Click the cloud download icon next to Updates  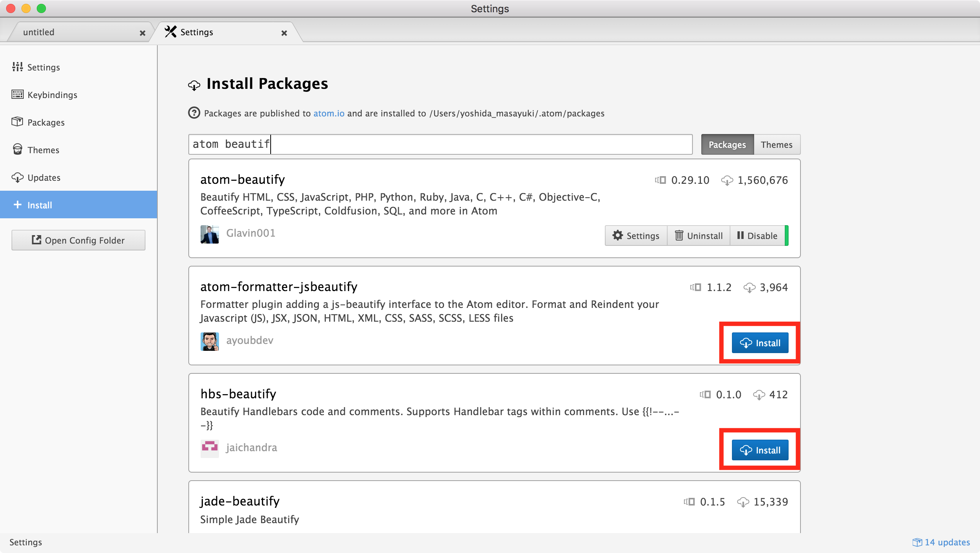[x=17, y=177]
